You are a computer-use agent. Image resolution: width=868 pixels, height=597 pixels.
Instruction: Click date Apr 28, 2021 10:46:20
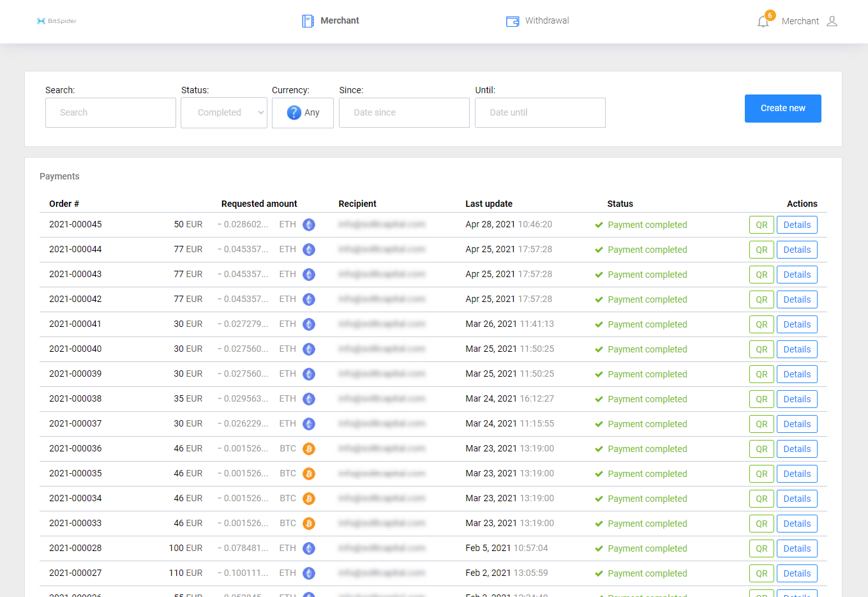509,224
